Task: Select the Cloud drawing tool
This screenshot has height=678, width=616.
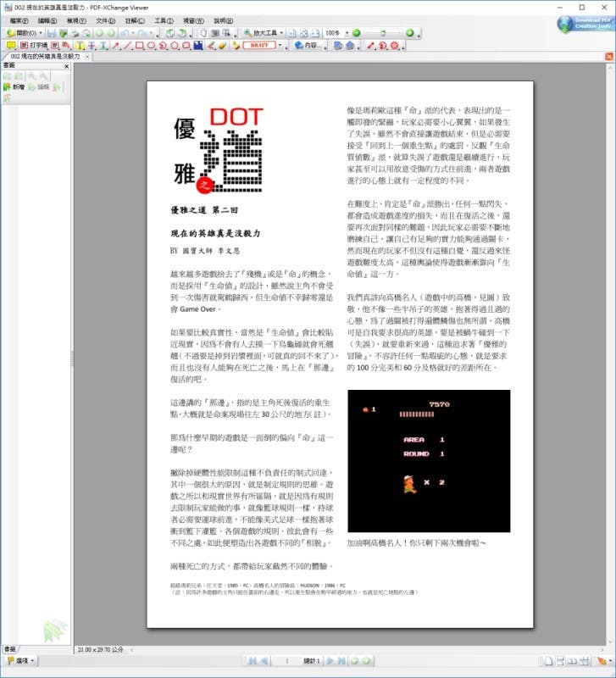Action: (186, 45)
